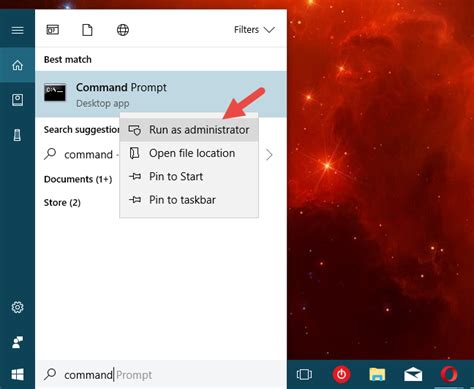Open the Feedback icon in sidebar
Viewport: 474px width, 389px height.
tap(17, 342)
